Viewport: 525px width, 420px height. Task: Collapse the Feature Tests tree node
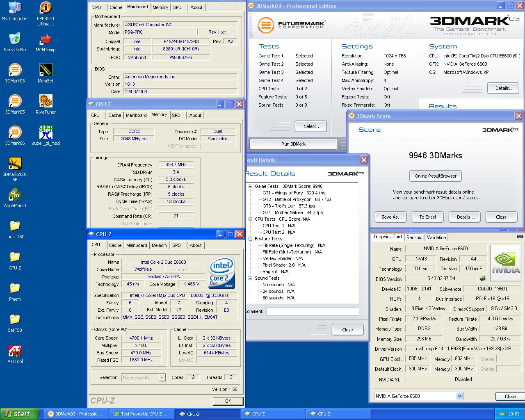tap(250, 239)
